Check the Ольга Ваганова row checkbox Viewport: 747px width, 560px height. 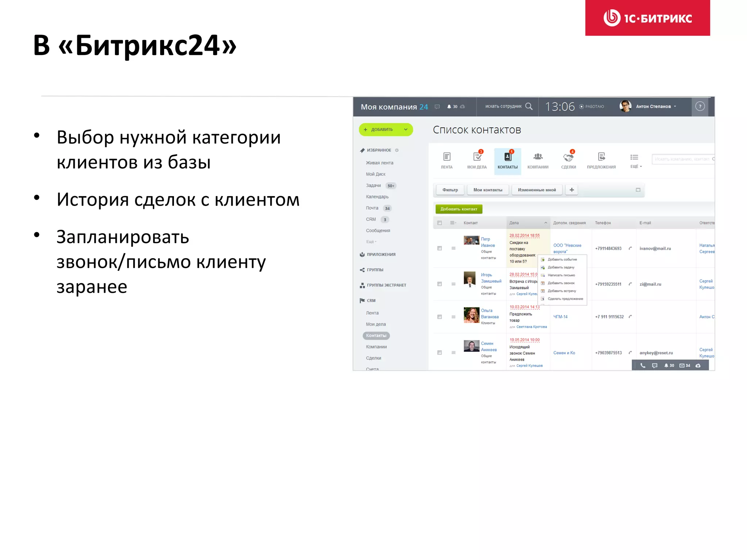click(x=440, y=317)
